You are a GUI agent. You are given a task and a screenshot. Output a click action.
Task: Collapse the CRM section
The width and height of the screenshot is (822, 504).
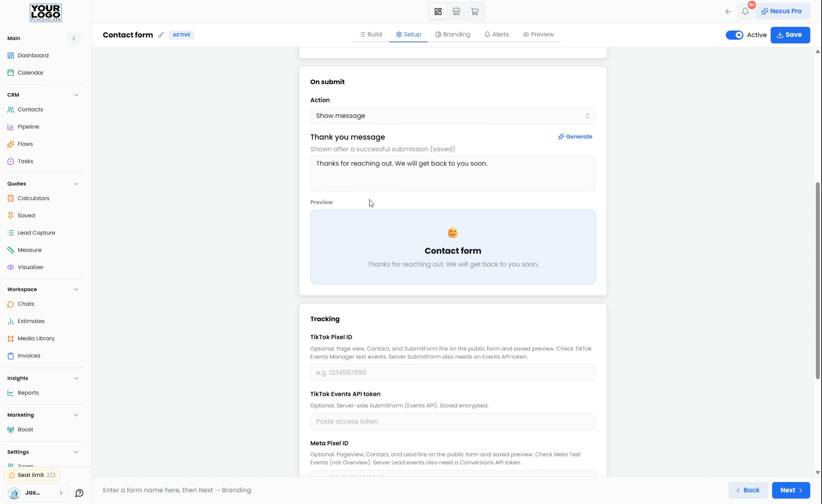tap(76, 95)
